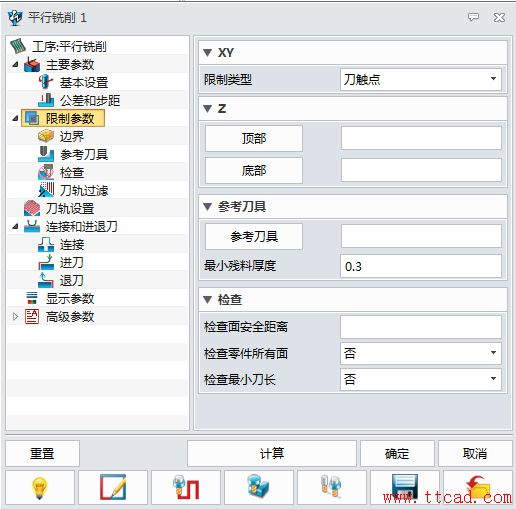The image size is (516, 509).
Task: Click the 进刀 icon
Action: coord(46,262)
